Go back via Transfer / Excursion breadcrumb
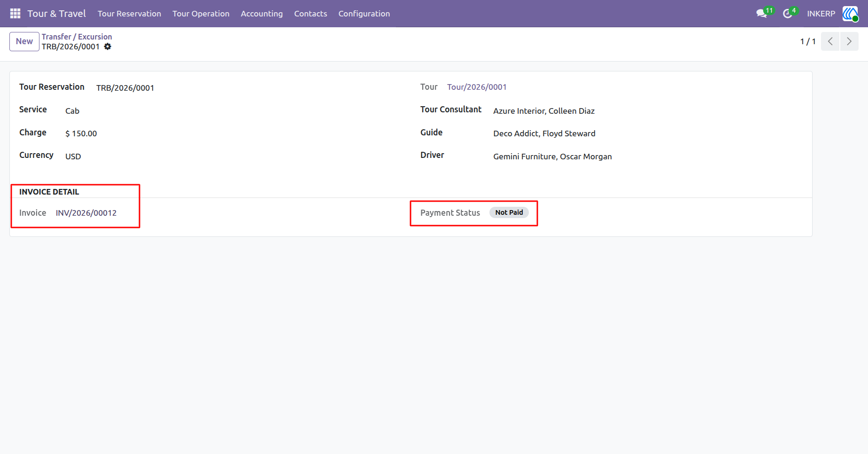This screenshot has width=868, height=454. 77,37
